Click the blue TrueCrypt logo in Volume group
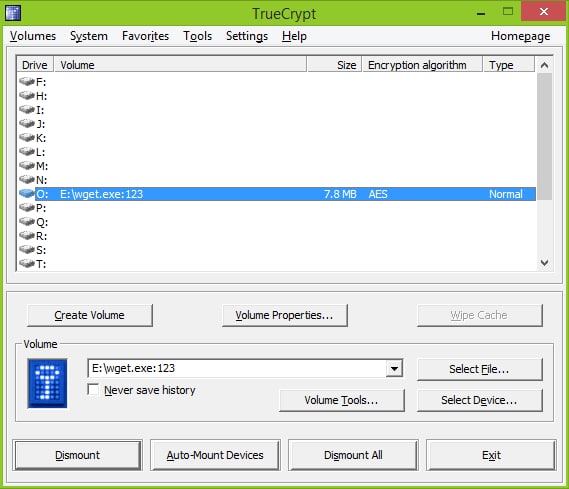 [47, 383]
